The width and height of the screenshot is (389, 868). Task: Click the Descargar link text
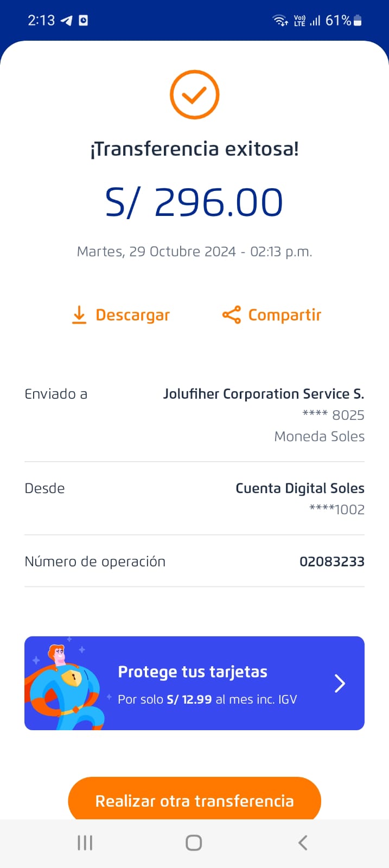132,315
